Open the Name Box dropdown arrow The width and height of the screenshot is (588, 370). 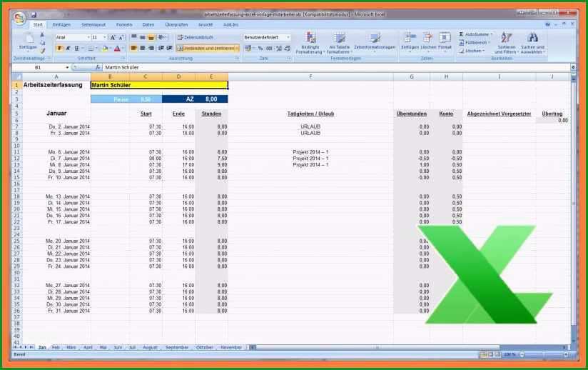click(x=67, y=68)
